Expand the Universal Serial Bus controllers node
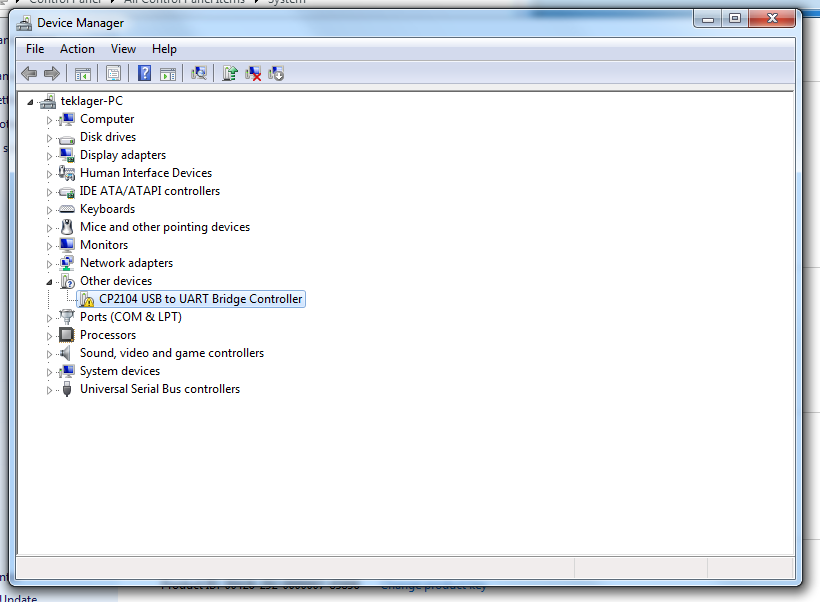The width and height of the screenshot is (820, 602). click(x=50, y=389)
